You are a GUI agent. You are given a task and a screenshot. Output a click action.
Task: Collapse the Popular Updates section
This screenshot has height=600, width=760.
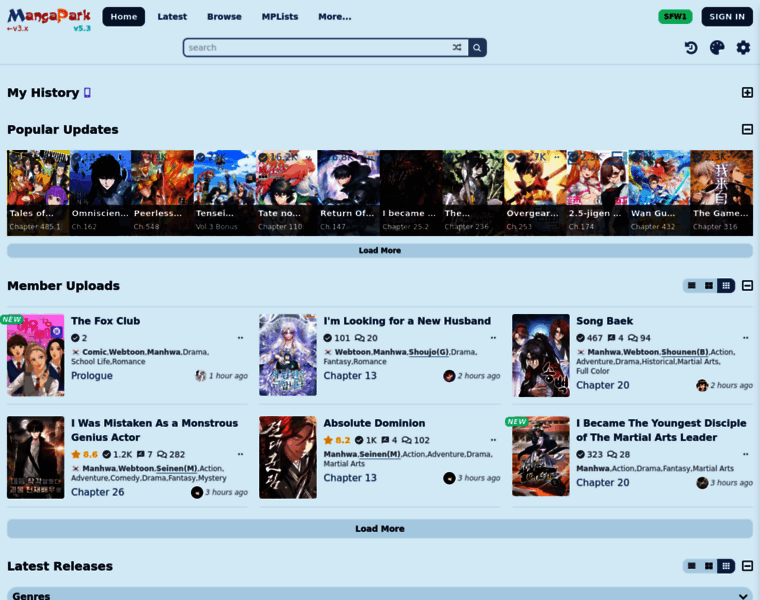click(747, 129)
